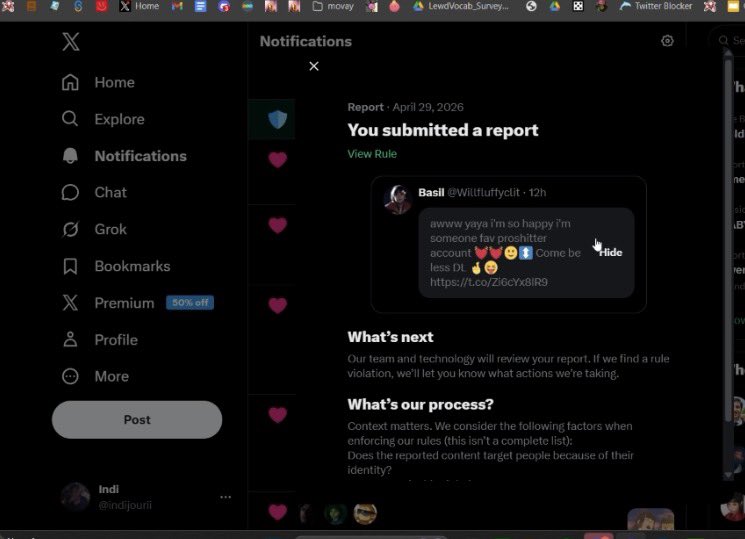The width and height of the screenshot is (745, 539).
Task: Open the LewdVocab_Survey bookmark
Action: coord(460,6)
